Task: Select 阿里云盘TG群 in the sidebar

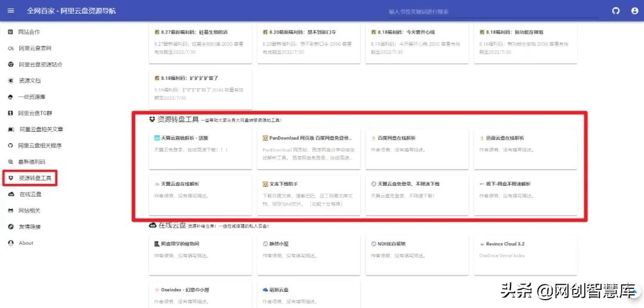Action: [35, 113]
